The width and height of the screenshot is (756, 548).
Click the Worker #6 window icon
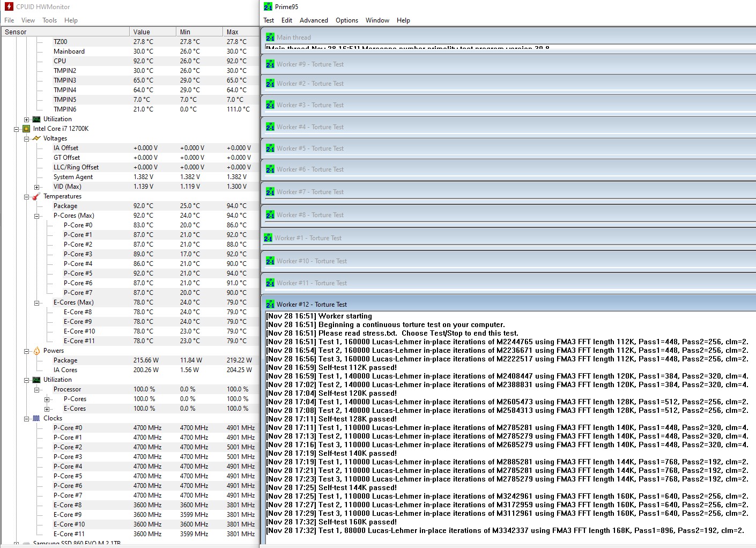(270, 169)
